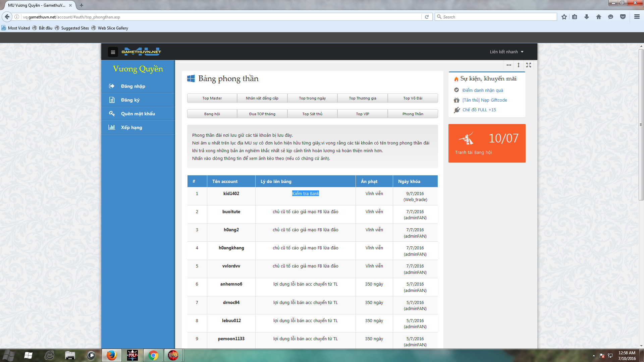Open Firefox downloads arrow icon
This screenshot has width=644, height=362.
[x=587, y=17]
